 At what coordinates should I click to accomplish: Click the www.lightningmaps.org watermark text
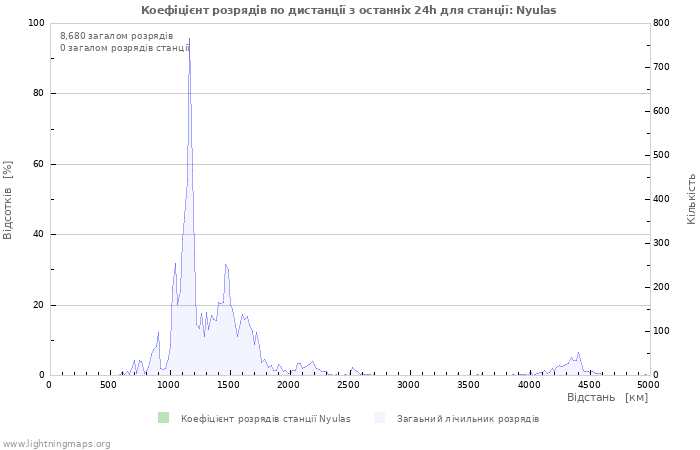[x=55, y=444]
